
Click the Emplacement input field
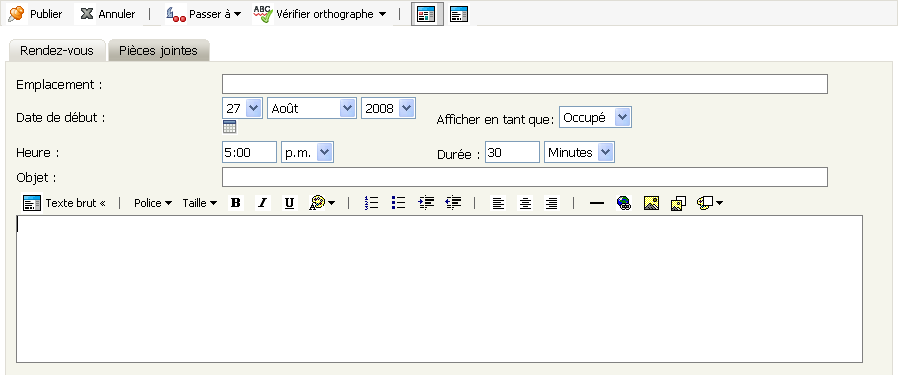point(525,84)
